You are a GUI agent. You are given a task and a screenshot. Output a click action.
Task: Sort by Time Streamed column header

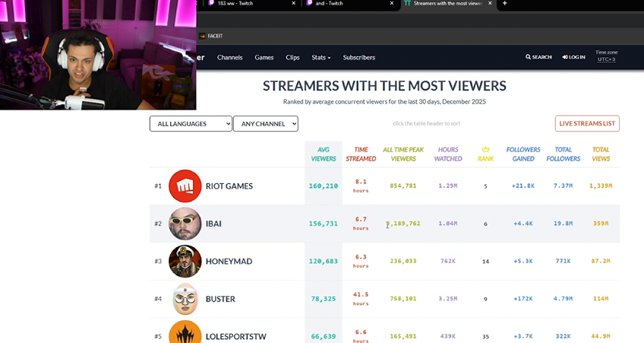pos(361,154)
